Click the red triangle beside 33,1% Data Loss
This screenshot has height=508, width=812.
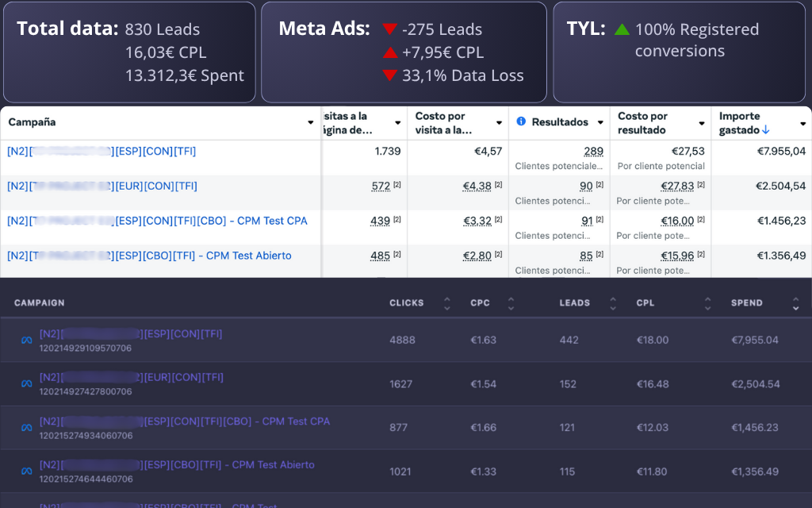389,75
